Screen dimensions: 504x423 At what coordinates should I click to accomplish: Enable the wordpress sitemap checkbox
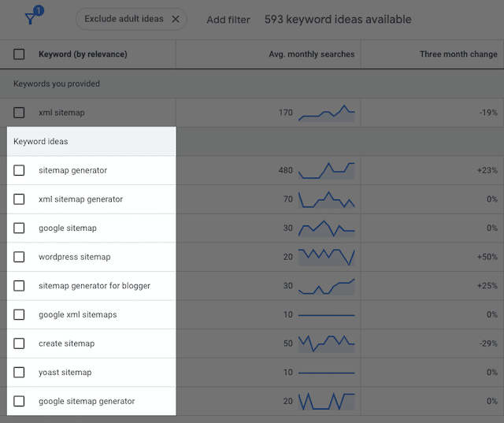(19, 257)
